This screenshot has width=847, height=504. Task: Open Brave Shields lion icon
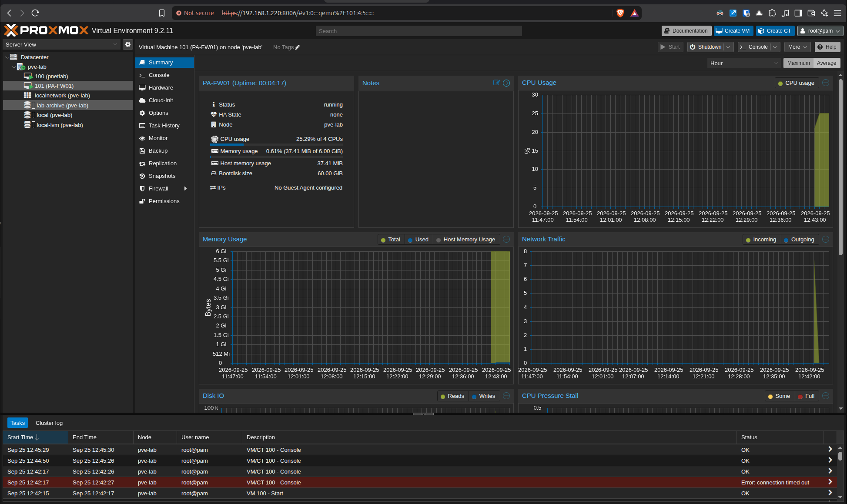click(x=620, y=13)
